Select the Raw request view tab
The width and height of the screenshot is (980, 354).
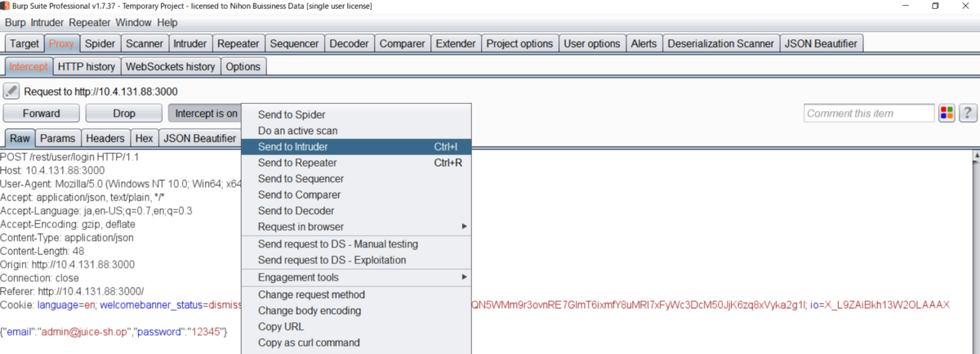pyautogui.click(x=20, y=138)
